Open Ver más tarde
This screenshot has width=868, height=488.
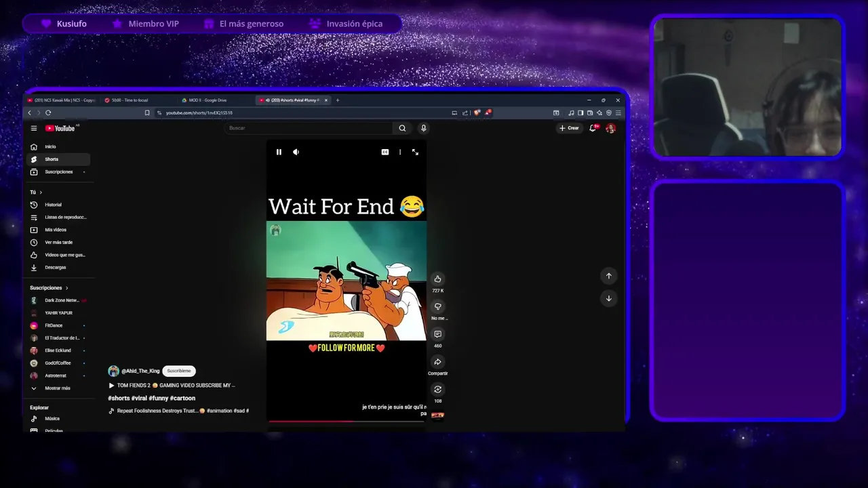(58, 242)
